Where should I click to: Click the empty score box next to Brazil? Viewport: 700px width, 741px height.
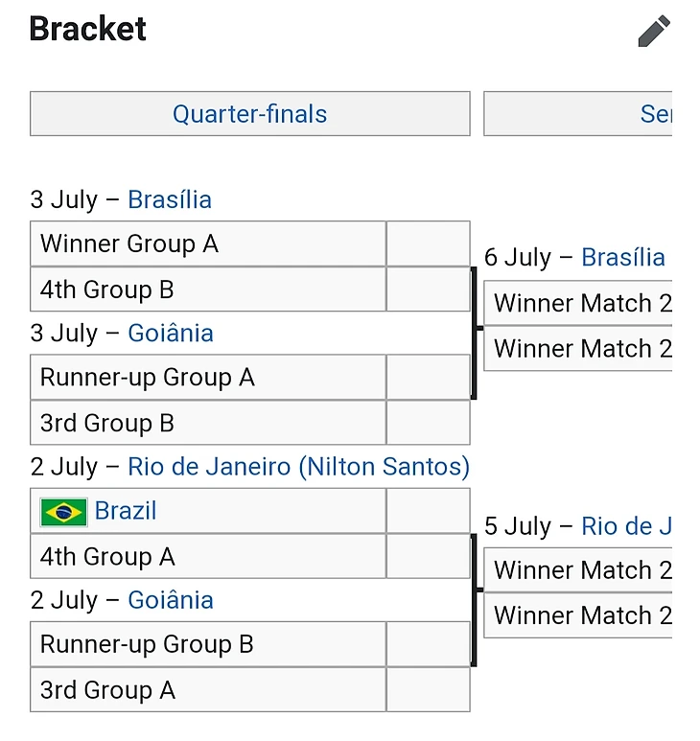(x=428, y=512)
